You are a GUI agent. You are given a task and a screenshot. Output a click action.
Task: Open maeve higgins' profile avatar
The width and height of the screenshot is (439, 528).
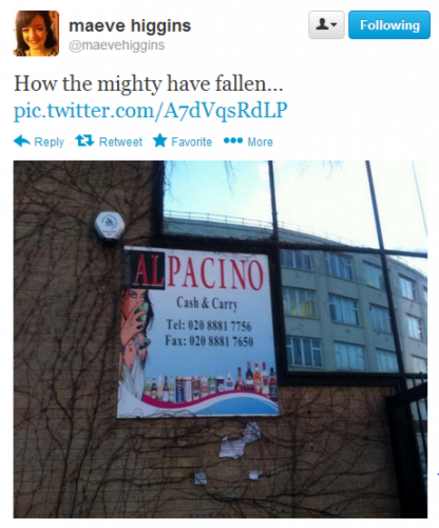click(36, 33)
